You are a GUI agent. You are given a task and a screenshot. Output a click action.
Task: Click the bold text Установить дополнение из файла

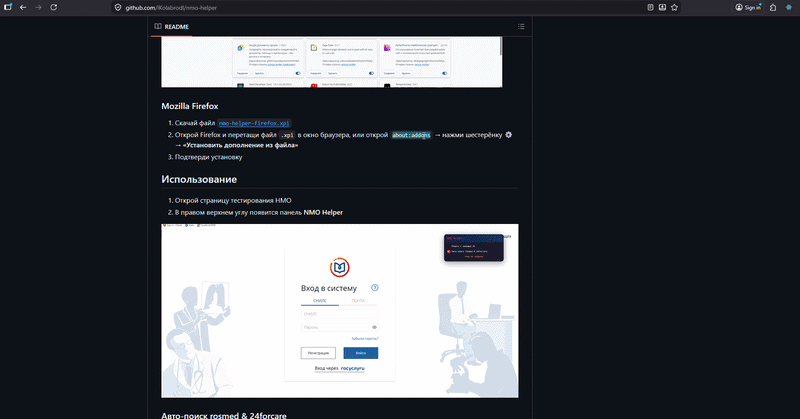tap(240, 145)
